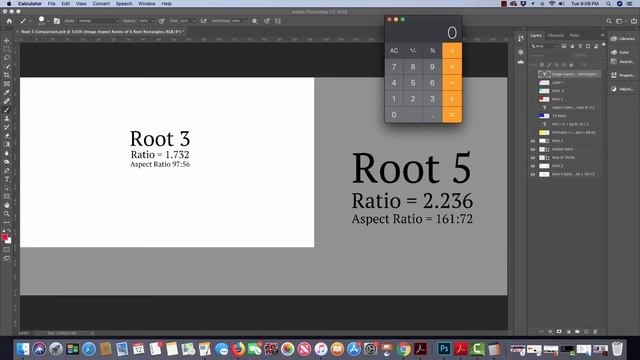Select the Hand tool
This screenshot has width=640, height=360.
tap(7, 205)
